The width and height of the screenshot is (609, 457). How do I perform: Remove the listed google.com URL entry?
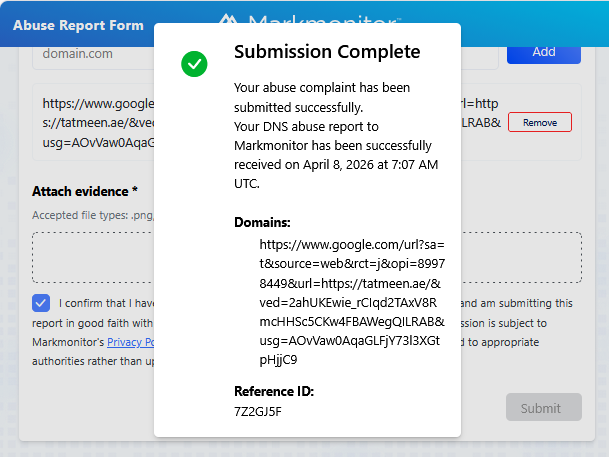coord(540,122)
